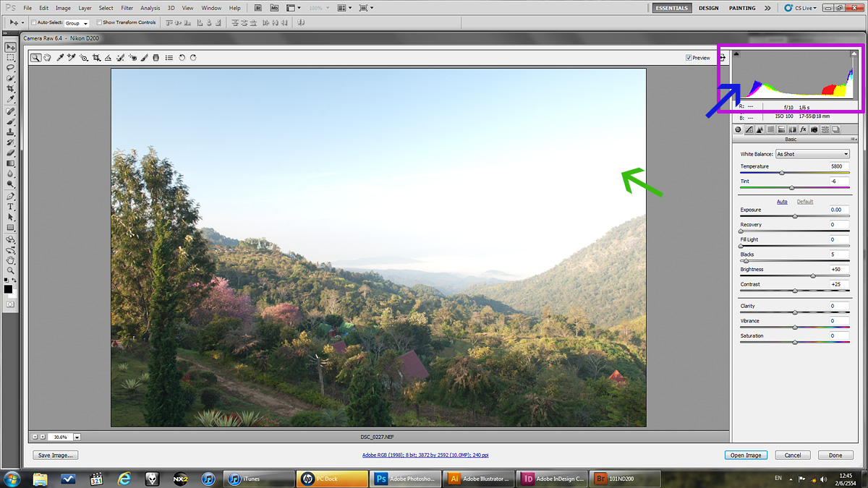The height and width of the screenshot is (488, 868).
Task: Open the Filter menu
Action: 127,8
